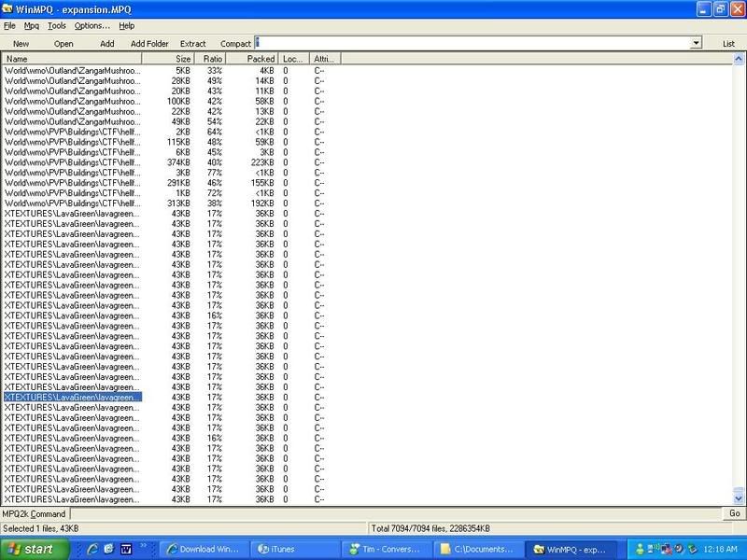Sort by the Name column header
Image resolution: width=747 pixels, height=560 pixels.
click(72, 59)
